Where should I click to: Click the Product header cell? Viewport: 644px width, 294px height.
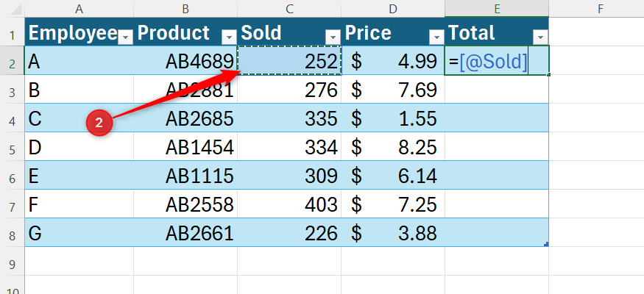185,32
